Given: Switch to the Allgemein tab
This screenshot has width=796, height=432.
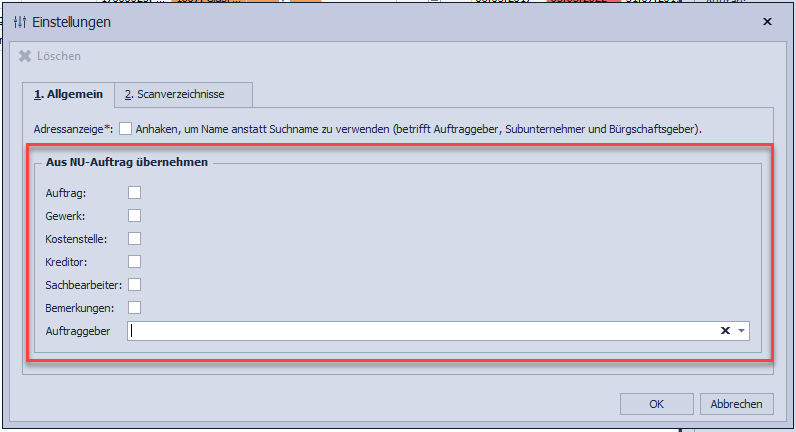Looking at the screenshot, I should (x=68, y=95).
